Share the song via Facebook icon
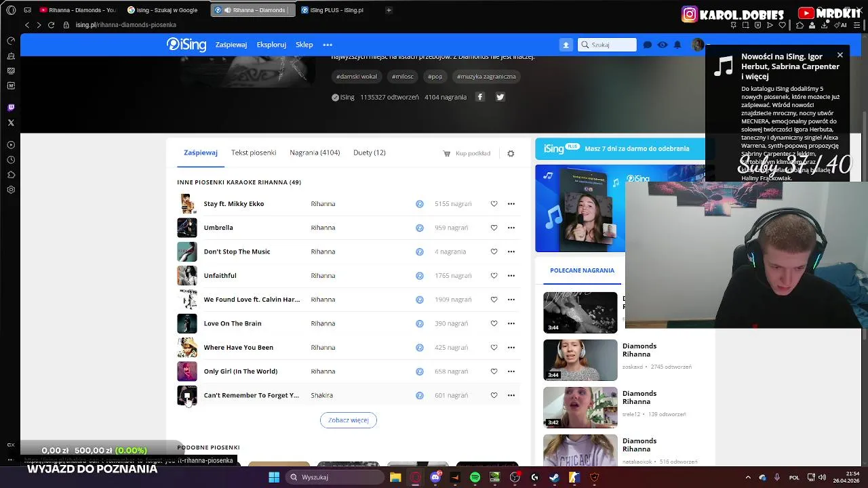868x488 pixels. pyautogui.click(x=480, y=97)
